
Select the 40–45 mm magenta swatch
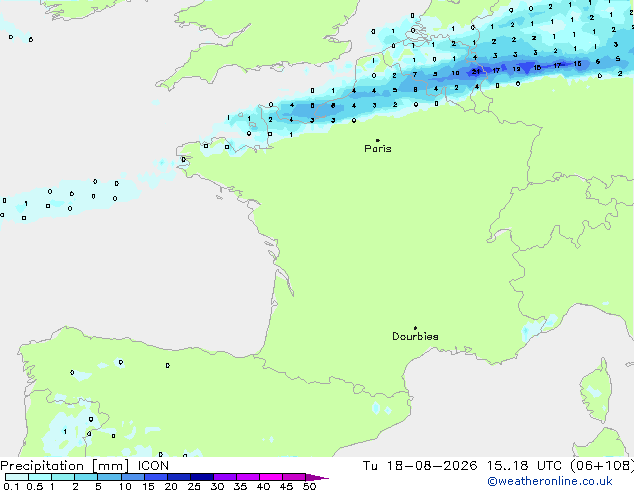pos(271,477)
